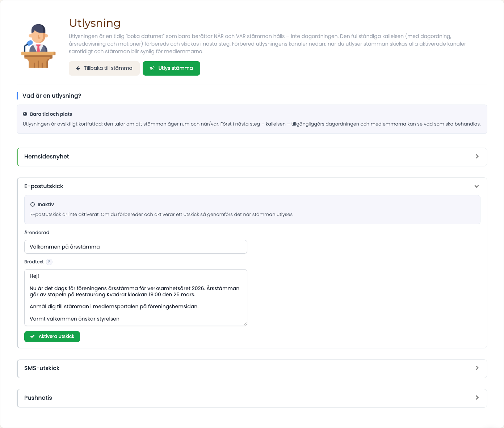Click the Utlys stämma button
Screen dimensions: 504x428
[171, 68]
